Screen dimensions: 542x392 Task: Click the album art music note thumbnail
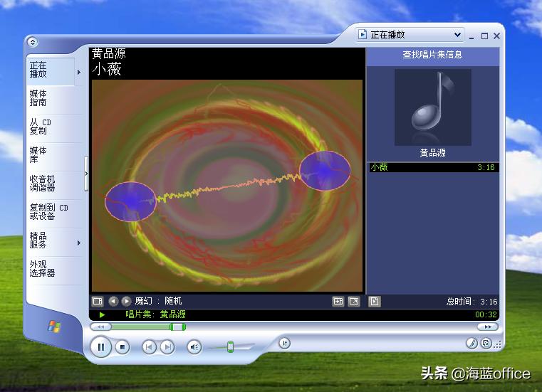click(433, 107)
